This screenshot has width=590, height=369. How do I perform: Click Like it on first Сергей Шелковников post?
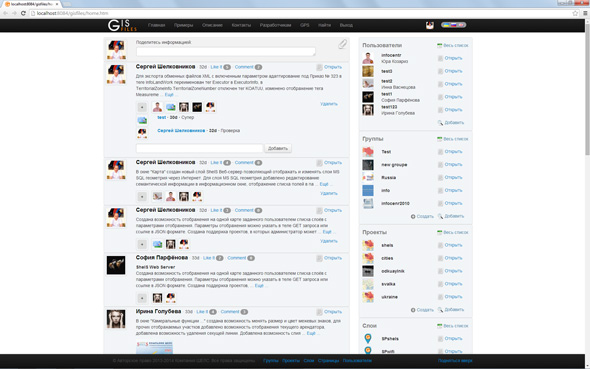coord(216,67)
